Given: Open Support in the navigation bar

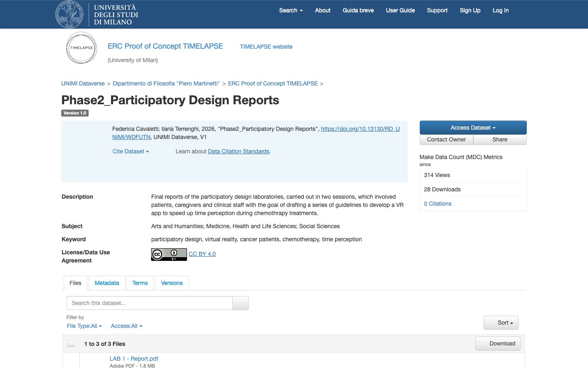Looking at the screenshot, I should click(x=437, y=10).
